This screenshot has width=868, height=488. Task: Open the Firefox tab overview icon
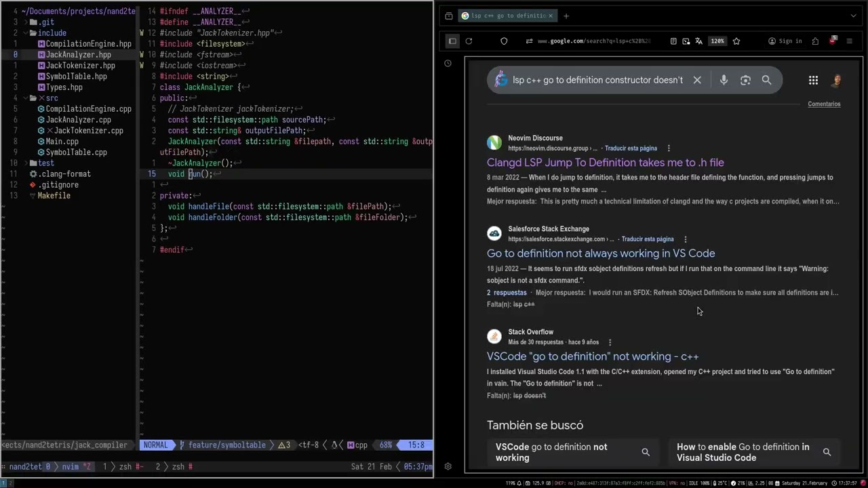tap(448, 16)
